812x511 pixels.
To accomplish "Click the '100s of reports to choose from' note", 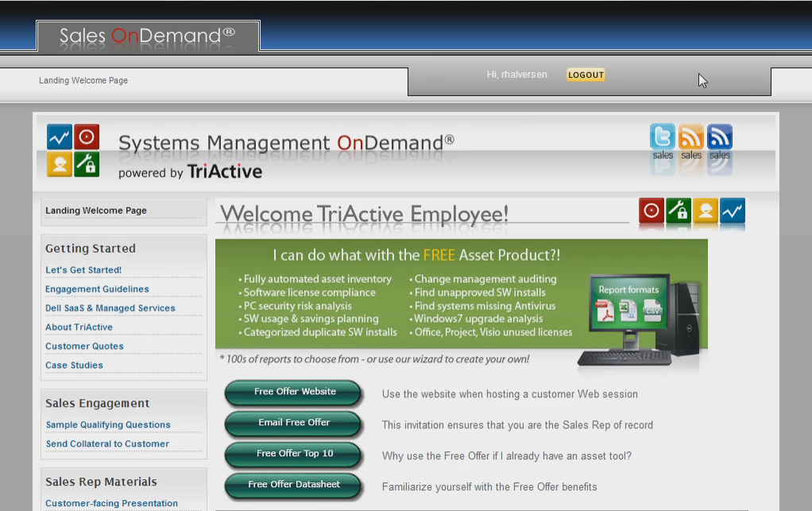I will point(374,359).
